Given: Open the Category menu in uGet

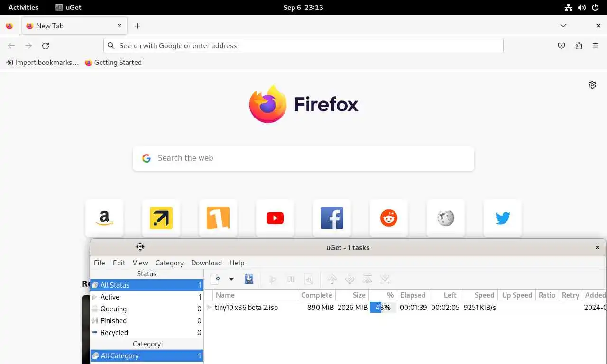Looking at the screenshot, I should (x=169, y=263).
